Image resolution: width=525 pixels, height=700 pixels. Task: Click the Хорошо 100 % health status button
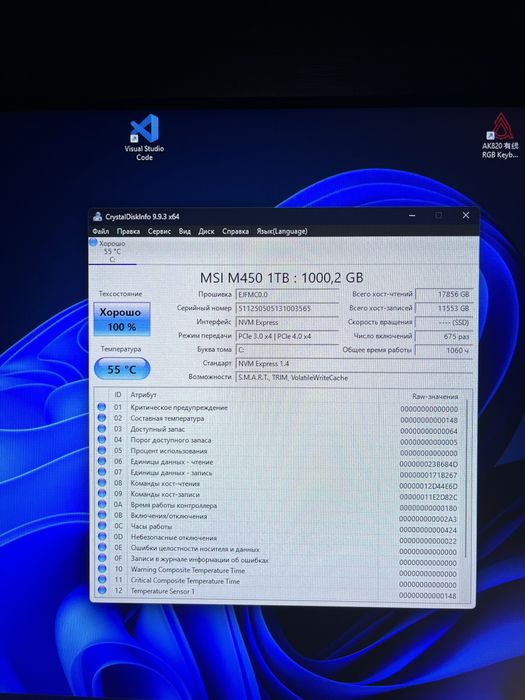click(122, 319)
